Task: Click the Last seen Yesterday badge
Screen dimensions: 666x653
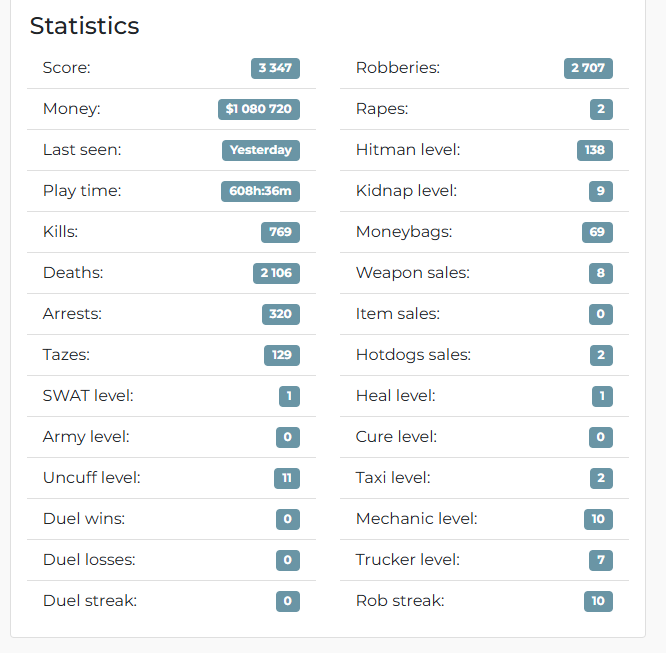Action: click(261, 150)
